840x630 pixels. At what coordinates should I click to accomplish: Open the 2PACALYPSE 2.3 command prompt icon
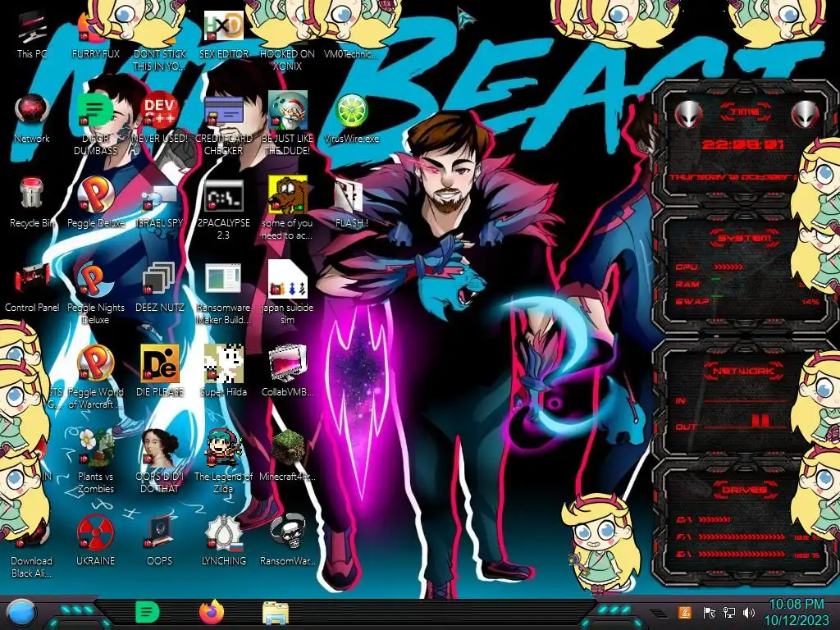224,209
